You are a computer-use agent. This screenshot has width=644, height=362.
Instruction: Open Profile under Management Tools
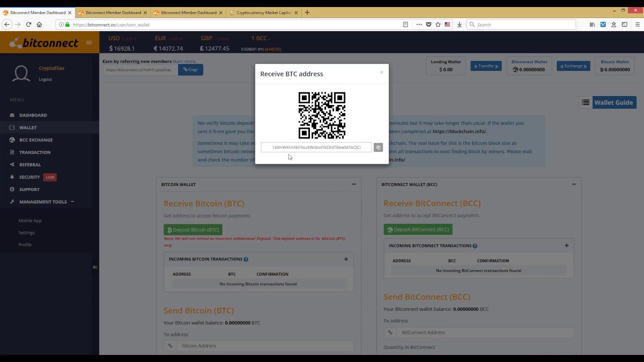25,244
